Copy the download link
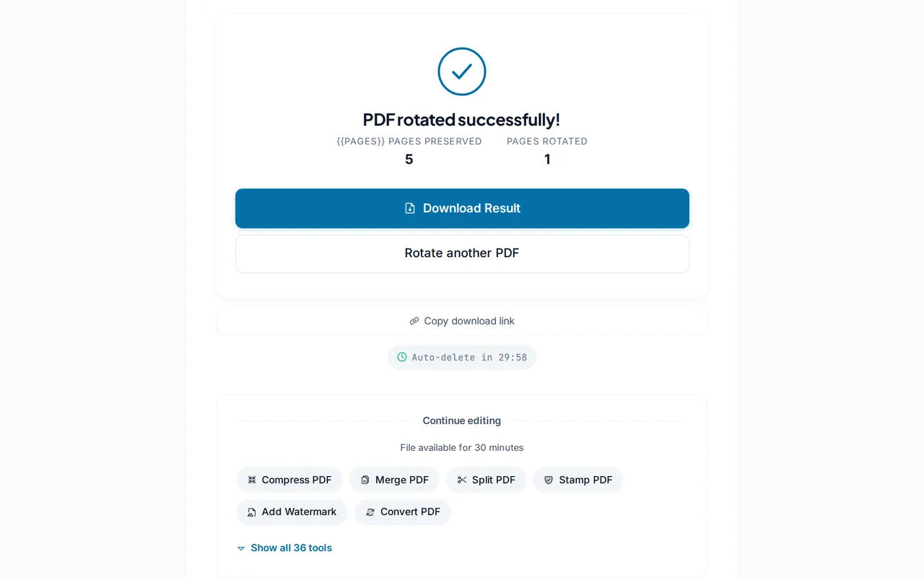Screen dimensions: 924x578 coord(461,320)
